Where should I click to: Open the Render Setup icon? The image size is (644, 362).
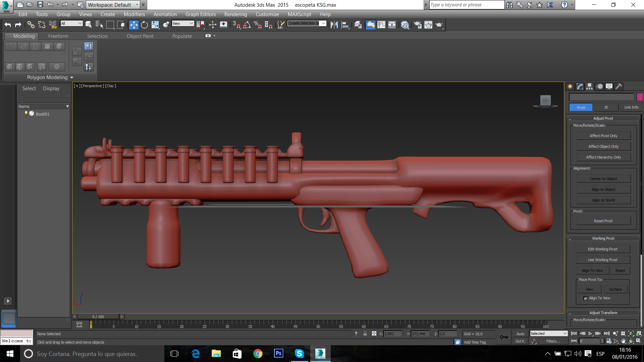(418, 24)
